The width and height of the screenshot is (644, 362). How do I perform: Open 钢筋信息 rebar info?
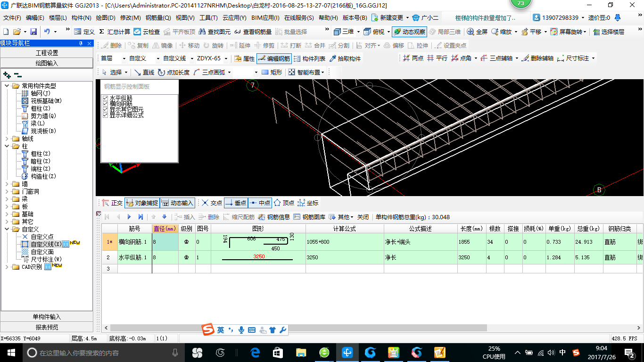274,217
